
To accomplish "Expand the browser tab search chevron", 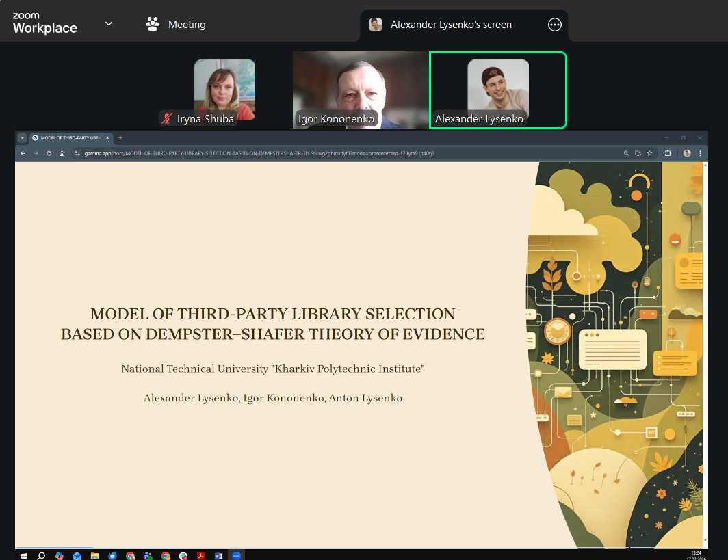I will pos(22,137).
